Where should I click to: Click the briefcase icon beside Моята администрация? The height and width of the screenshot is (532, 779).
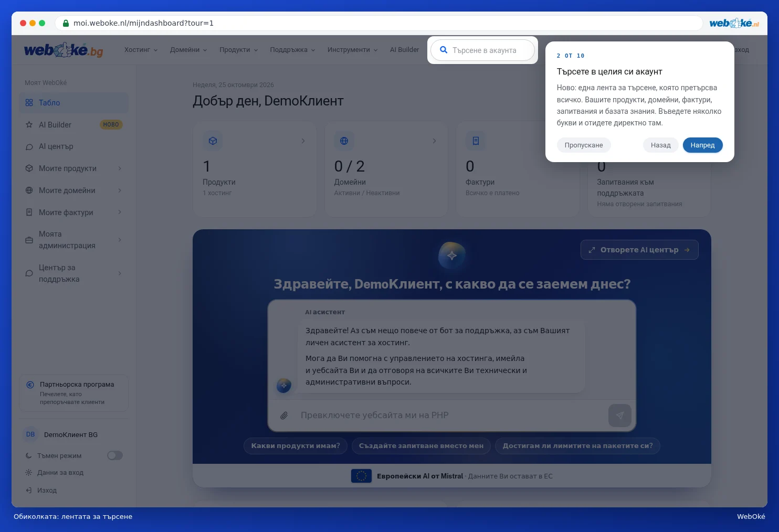pyautogui.click(x=29, y=240)
